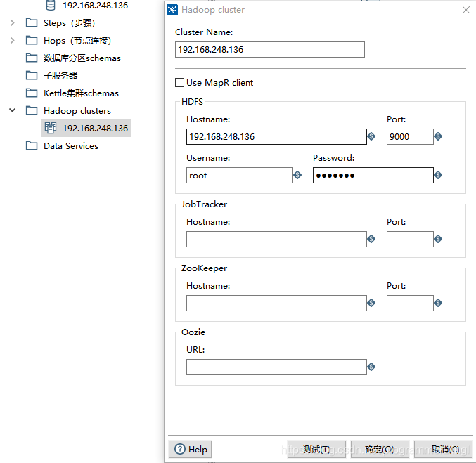Click variable icon beside Username field
The width and height of the screenshot is (476, 463).
[297, 175]
